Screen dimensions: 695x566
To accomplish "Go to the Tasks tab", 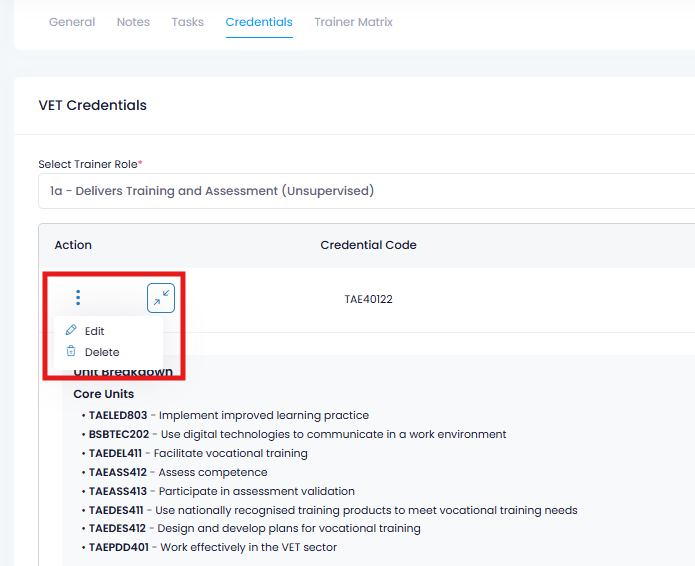I will pos(187,22).
